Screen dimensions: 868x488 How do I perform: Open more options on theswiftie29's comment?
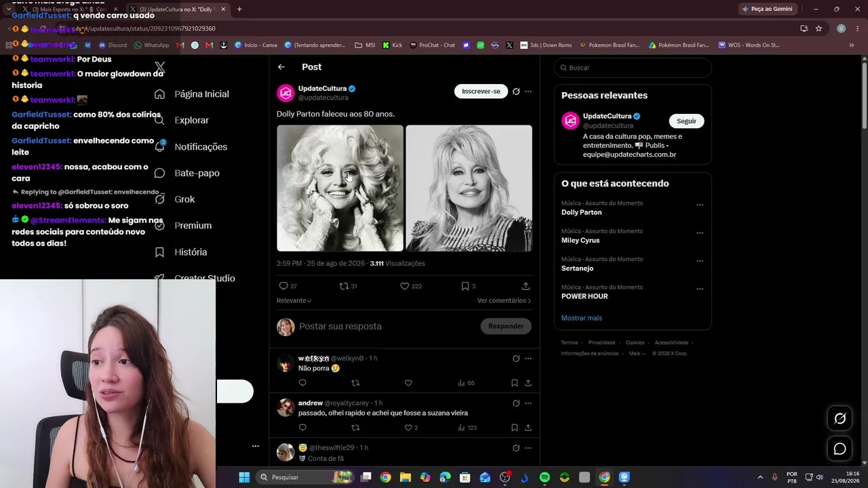pyautogui.click(x=528, y=448)
